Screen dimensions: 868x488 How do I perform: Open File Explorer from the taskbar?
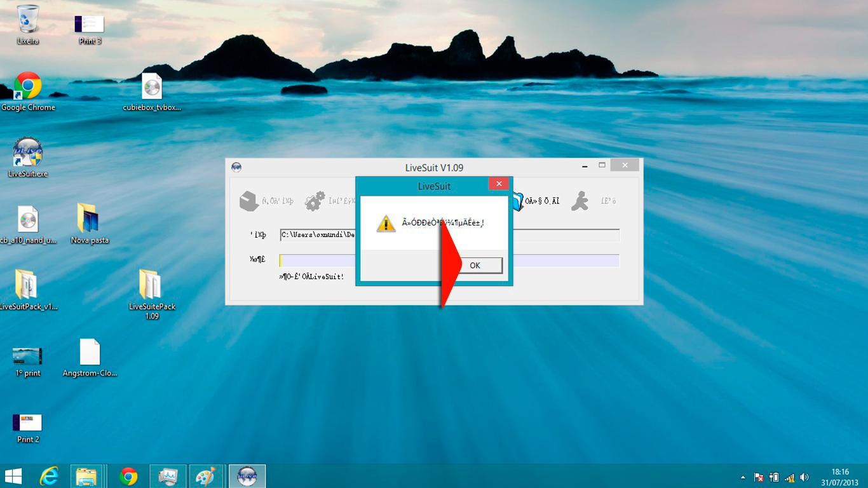(x=86, y=476)
